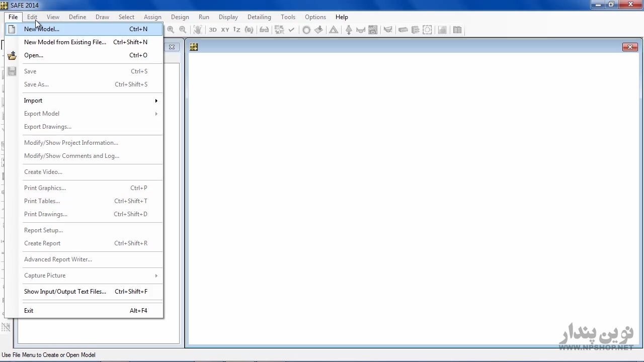Image resolution: width=644 pixels, height=362 pixels.
Task: Close the model view window
Action: pyautogui.click(x=630, y=47)
